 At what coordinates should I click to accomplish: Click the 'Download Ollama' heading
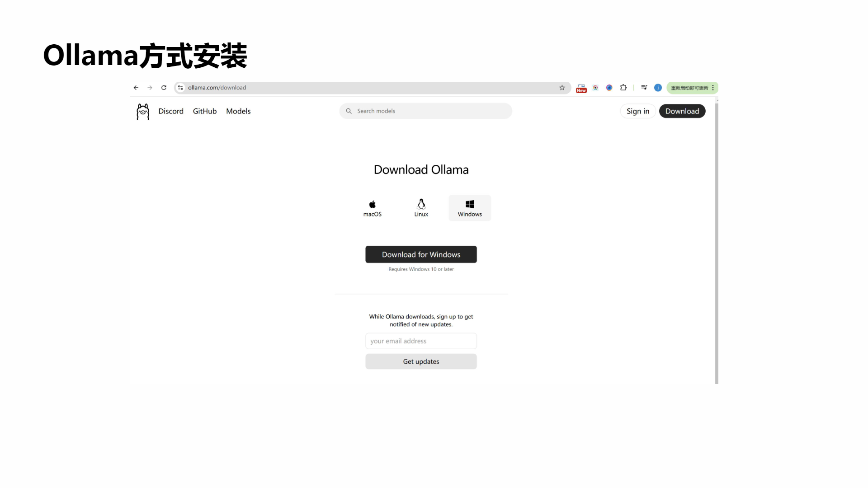[x=421, y=170]
